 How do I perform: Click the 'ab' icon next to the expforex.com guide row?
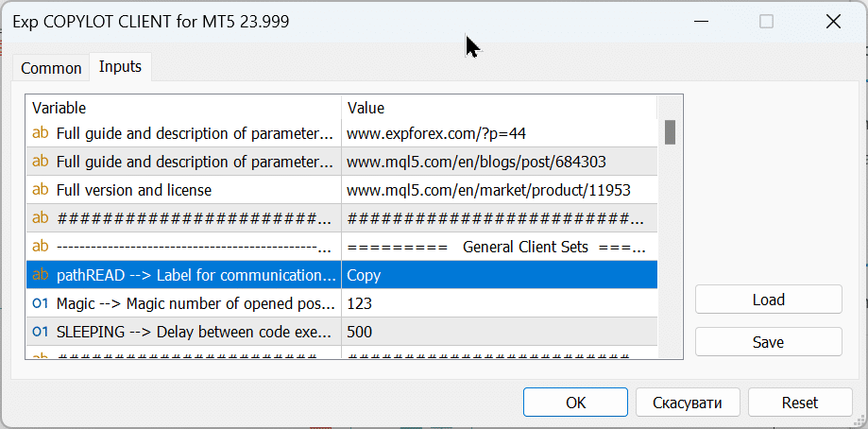click(41, 133)
